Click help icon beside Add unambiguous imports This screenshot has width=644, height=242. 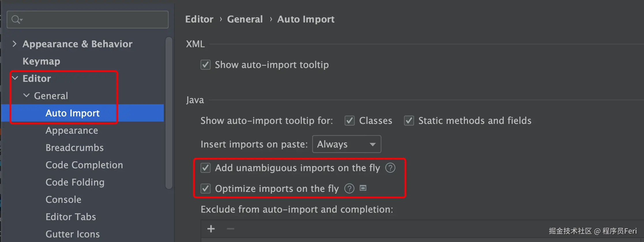pyautogui.click(x=390, y=168)
